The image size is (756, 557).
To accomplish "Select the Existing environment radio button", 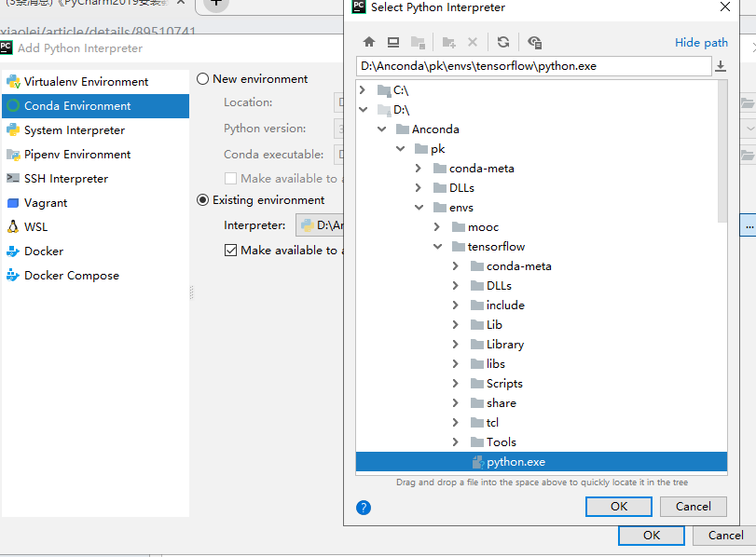I will (203, 200).
